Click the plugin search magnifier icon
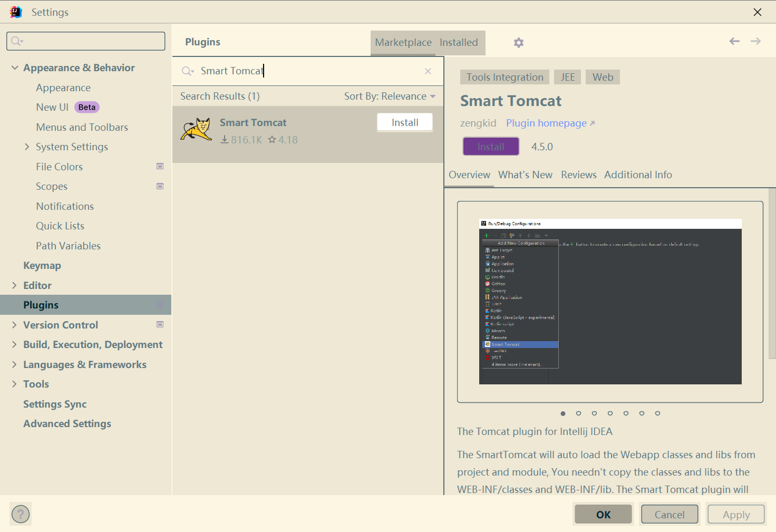Image resolution: width=776 pixels, height=532 pixels. (x=188, y=71)
